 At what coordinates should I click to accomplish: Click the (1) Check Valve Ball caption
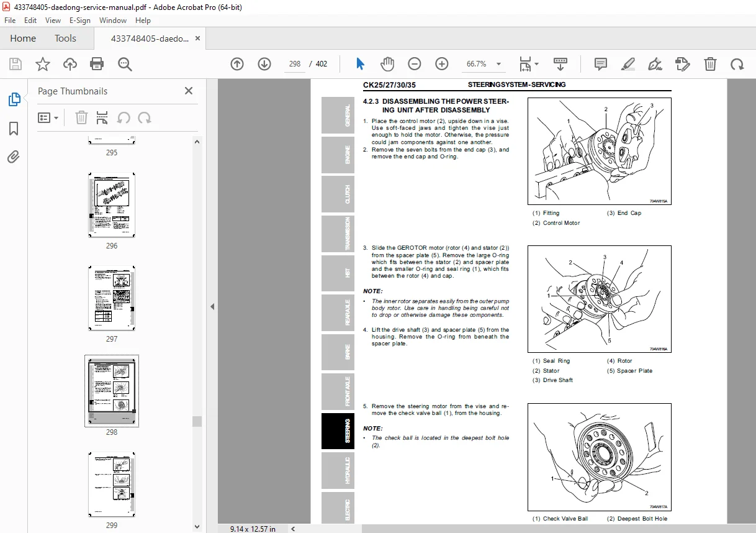[x=560, y=519]
